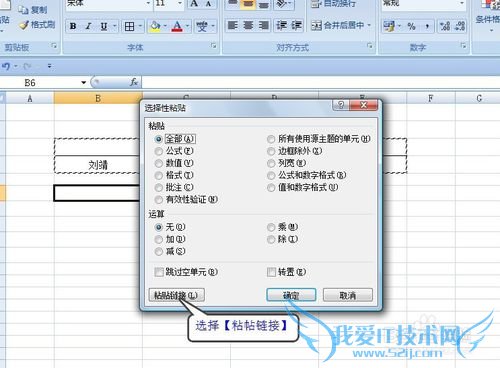Click the phonetic guide 变 icon
The image size is (500, 368).
[x=202, y=26]
